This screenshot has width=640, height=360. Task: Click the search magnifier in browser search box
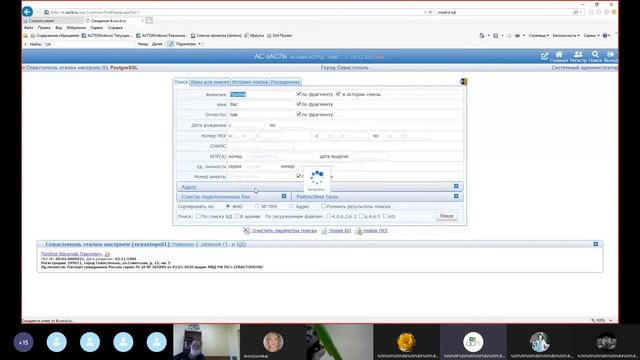coord(576,12)
